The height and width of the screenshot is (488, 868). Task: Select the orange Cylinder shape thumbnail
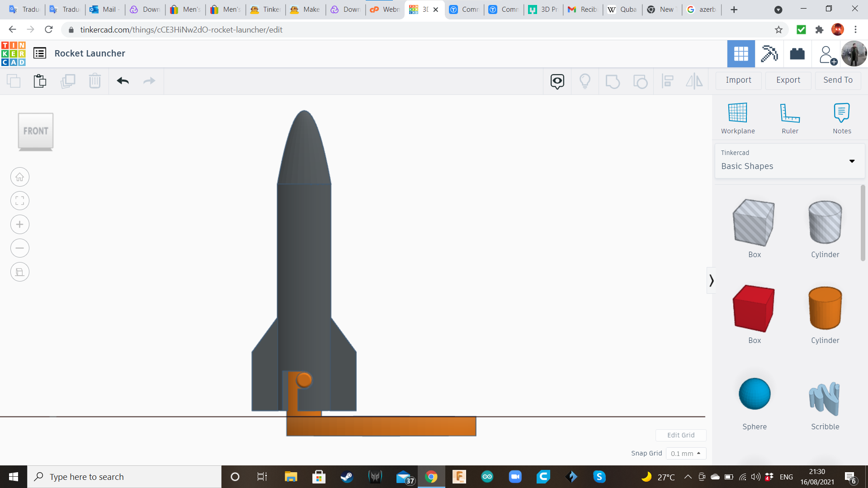[825, 309]
